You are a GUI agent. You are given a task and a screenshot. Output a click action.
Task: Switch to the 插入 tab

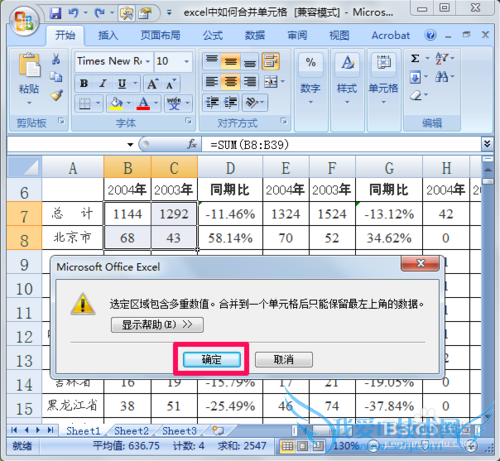108,35
